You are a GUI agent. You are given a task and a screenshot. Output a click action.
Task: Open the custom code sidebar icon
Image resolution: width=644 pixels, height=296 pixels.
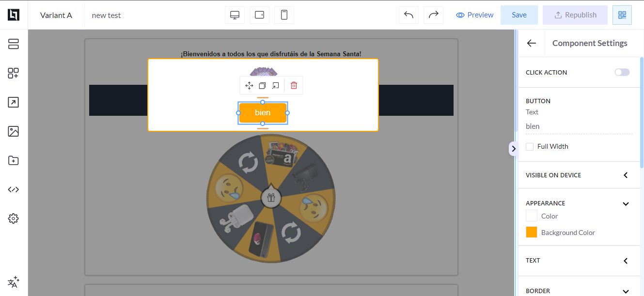coord(14,189)
